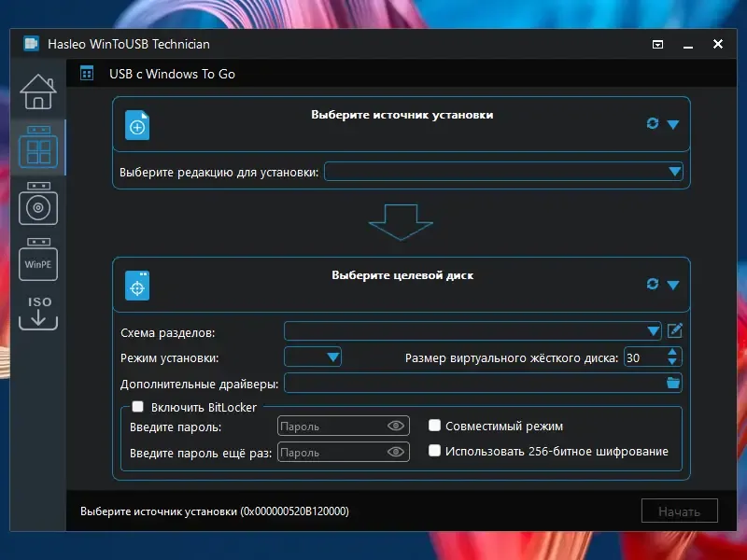Enable the Включить BitLocker checkbox

coord(137,407)
